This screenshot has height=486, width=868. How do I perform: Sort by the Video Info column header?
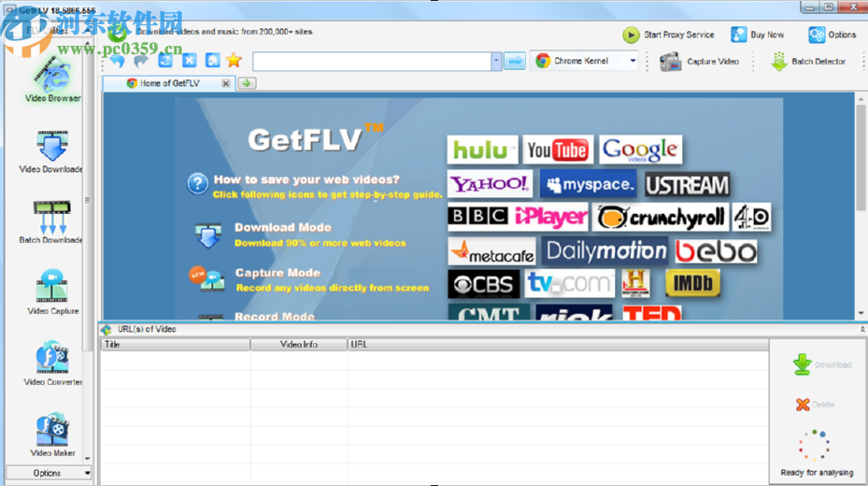point(299,344)
